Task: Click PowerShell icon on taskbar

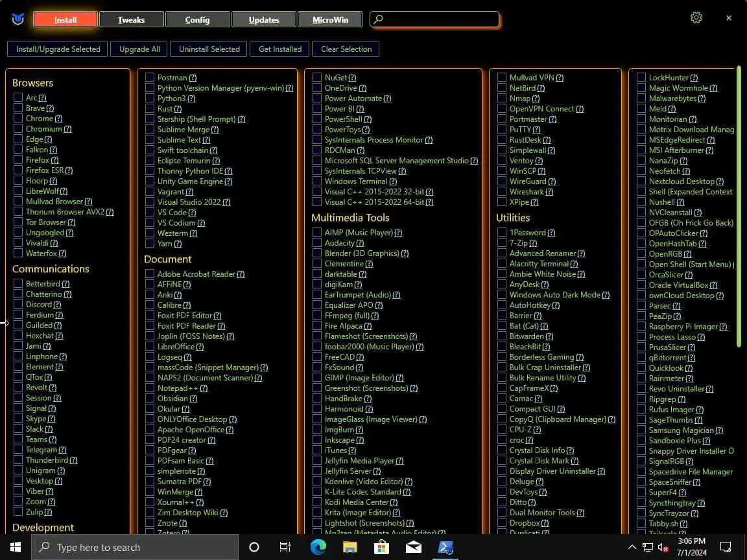Action: point(445,547)
